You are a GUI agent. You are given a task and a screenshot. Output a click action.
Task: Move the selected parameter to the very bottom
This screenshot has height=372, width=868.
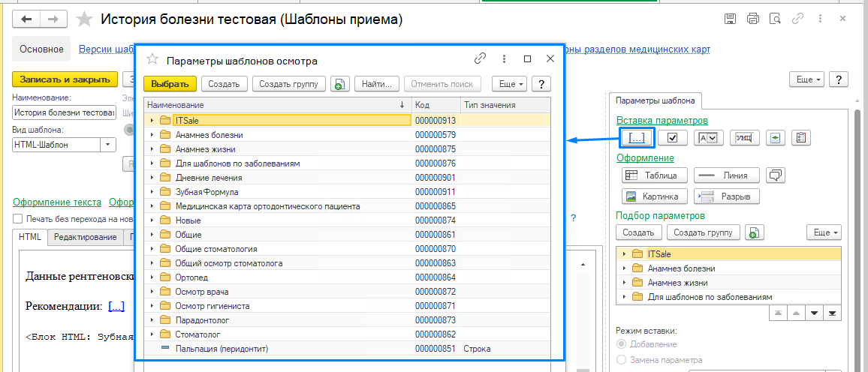831,313
